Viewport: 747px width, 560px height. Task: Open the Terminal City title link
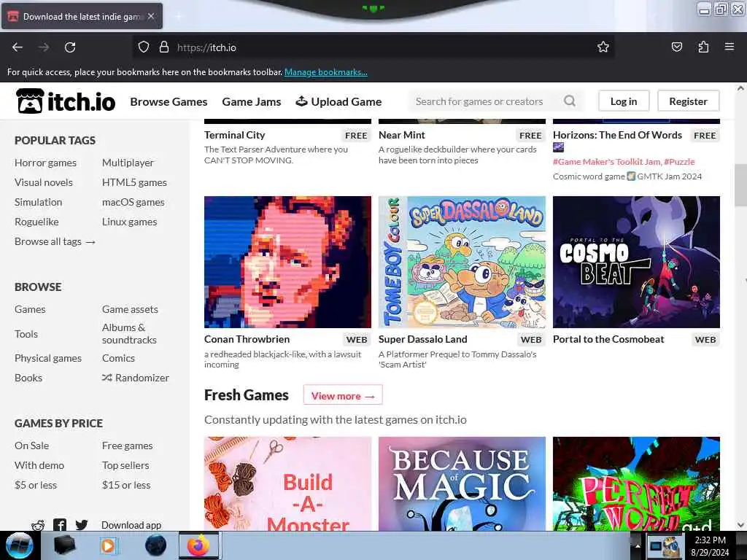pyautogui.click(x=234, y=135)
